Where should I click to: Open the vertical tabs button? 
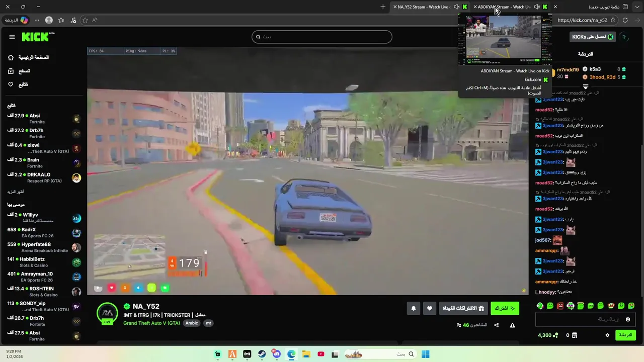click(x=625, y=7)
